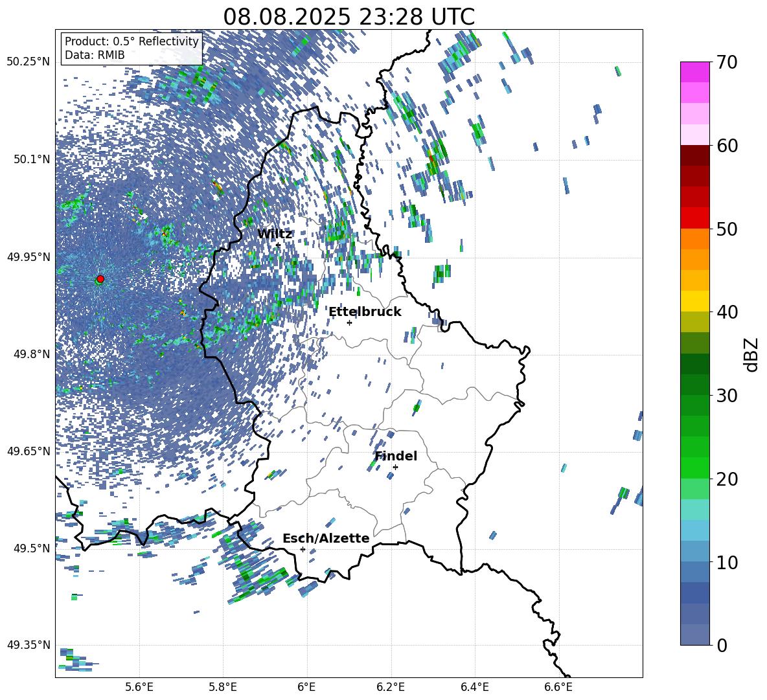Click the 30 value on the colorbar
The image size is (767, 700).
coord(727,396)
